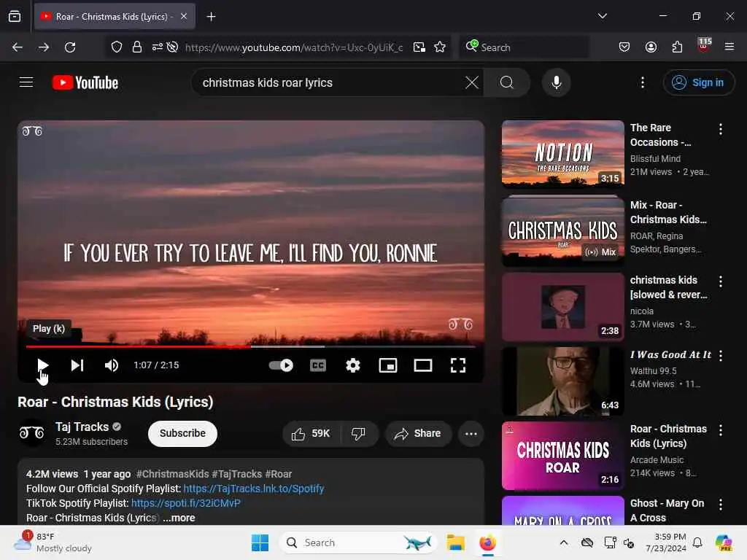Open options for Arcade Music Roar video

click(x=720, y=430)
